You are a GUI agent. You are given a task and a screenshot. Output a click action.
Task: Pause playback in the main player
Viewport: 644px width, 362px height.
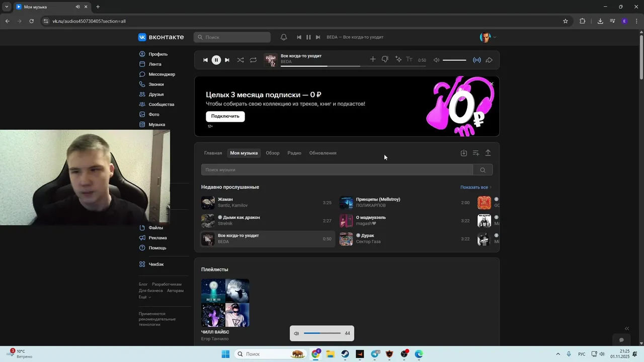[216, 60]
